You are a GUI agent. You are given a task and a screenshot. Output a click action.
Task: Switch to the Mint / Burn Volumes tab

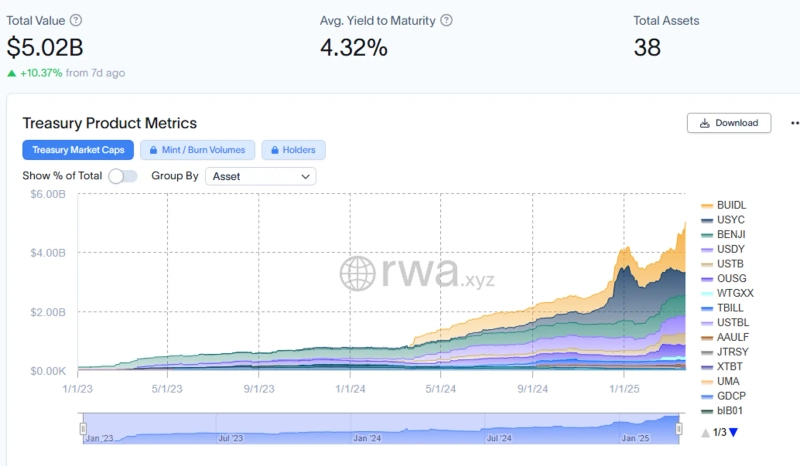[x=197, y=150]
